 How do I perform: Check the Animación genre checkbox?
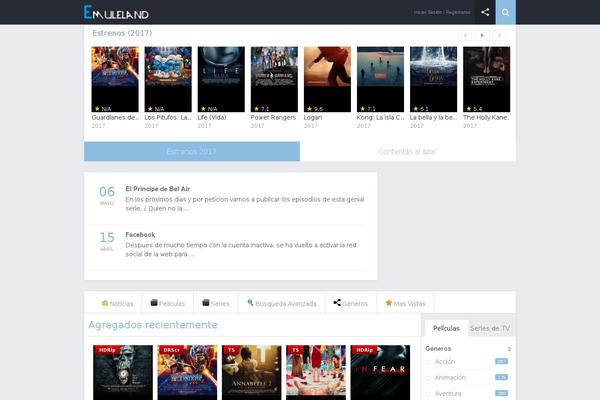tap(428, 378)
